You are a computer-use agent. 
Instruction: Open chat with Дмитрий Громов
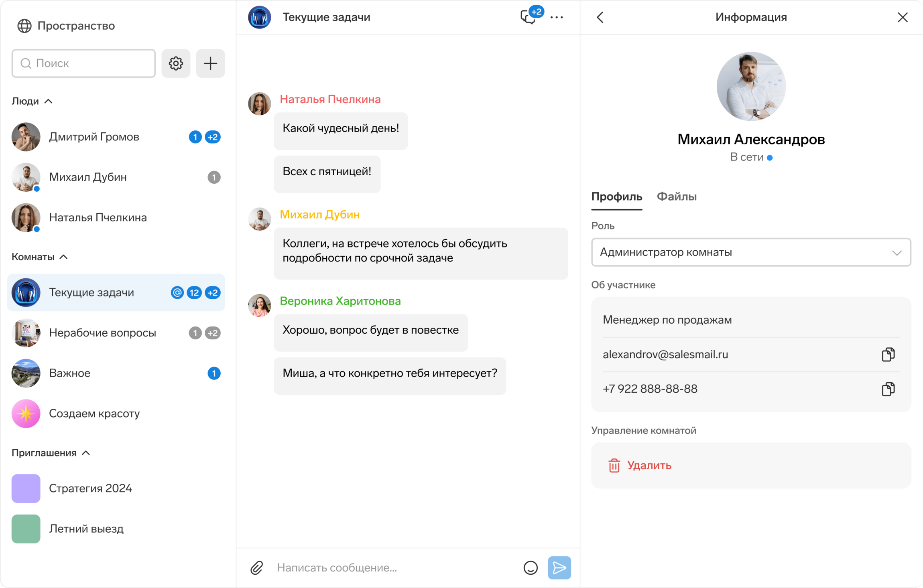click(94, 137)
